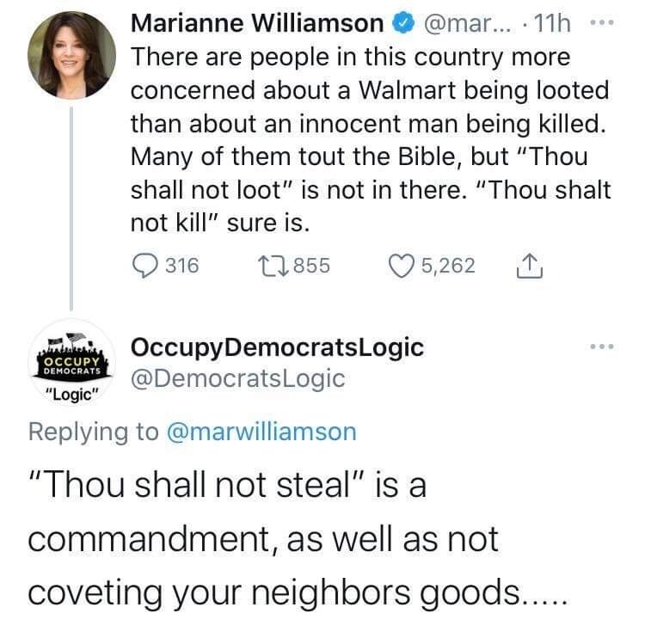Open Marianne Williamson's profile photo
The height and width of the screenshot is (644, 645).
coord(71,55)
